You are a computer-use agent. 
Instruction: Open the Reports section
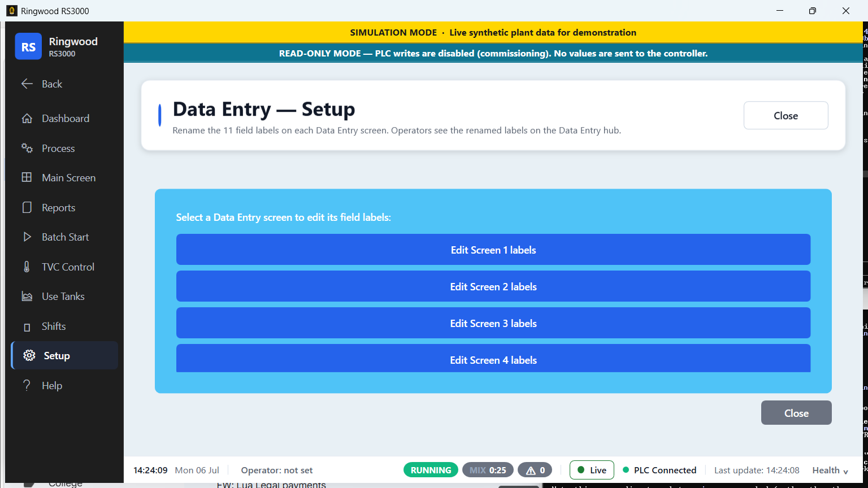(x=64, y=207)
